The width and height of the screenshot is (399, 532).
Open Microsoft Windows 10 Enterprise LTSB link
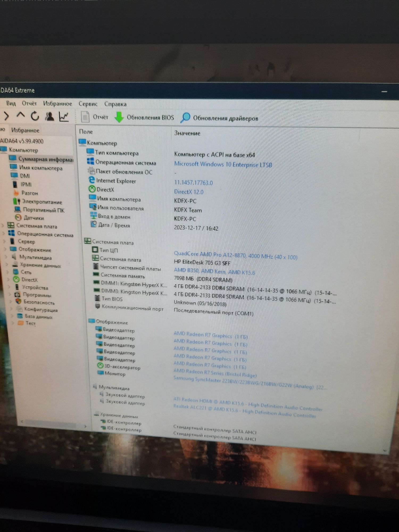click(223, 164)
